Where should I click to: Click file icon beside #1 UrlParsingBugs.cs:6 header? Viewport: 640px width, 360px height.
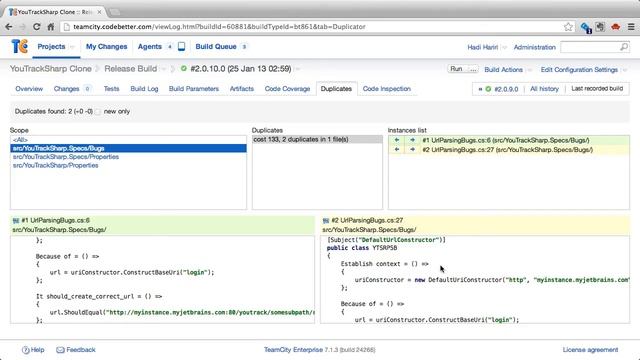click(16, 220)
